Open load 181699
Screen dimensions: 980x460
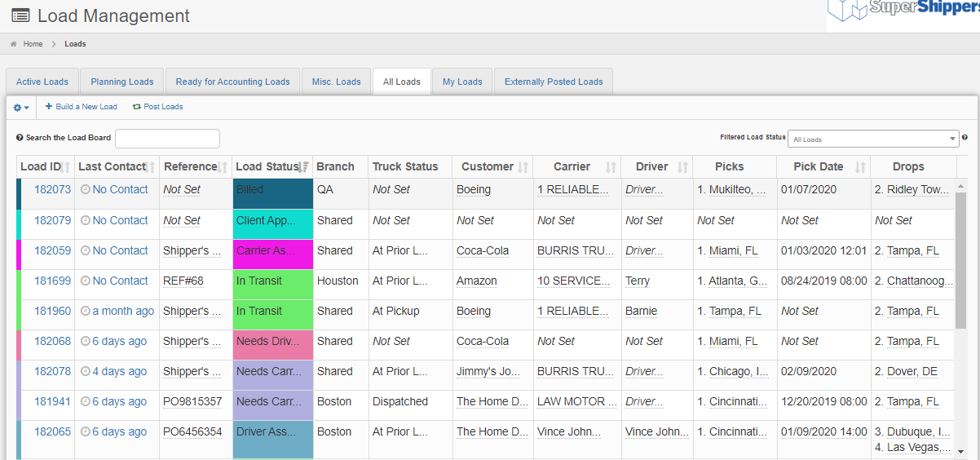pyautogui.click(x=52, y=281)
